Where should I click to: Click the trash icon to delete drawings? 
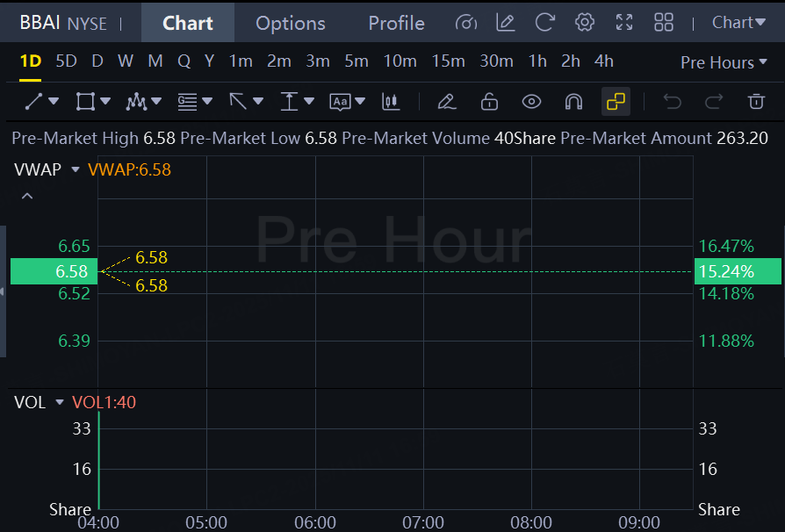pyautogui.click(x=755, y=102)
